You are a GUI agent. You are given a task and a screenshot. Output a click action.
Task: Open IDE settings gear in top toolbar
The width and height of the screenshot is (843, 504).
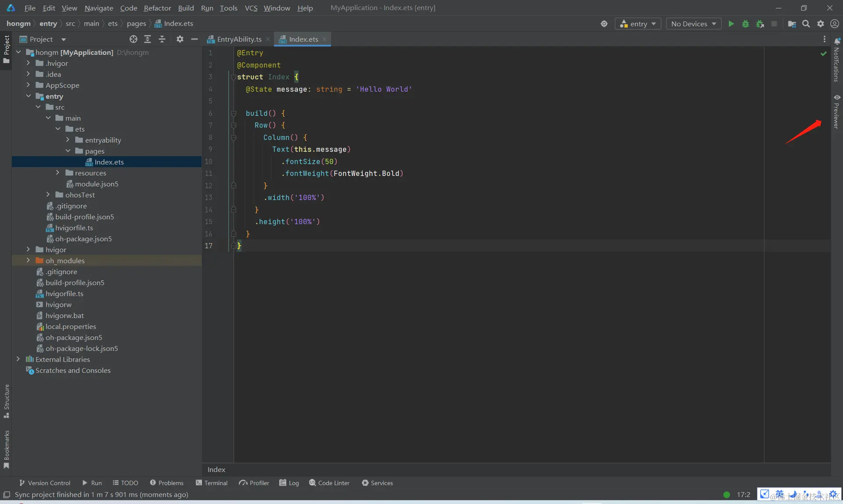pyautogui.click(x=821, y=24)
